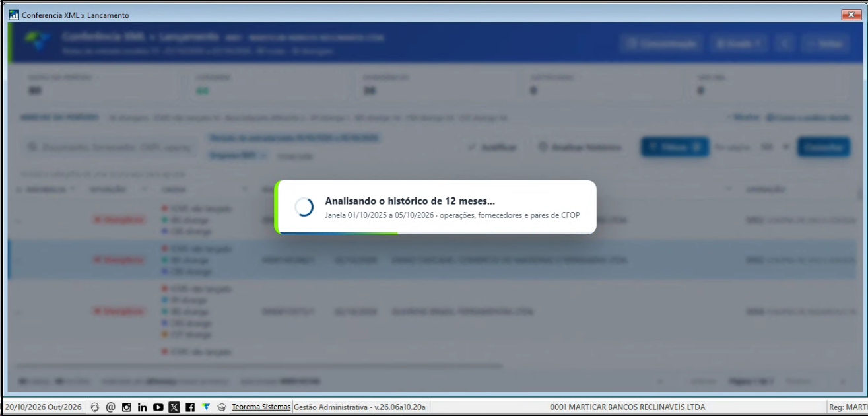Click "0001 MARTICAR BANCOS RECLINAVEIS LTDA" in status bar
This screenshot has width=868, height=416.
pyautogui.click(x=627, y=407)
